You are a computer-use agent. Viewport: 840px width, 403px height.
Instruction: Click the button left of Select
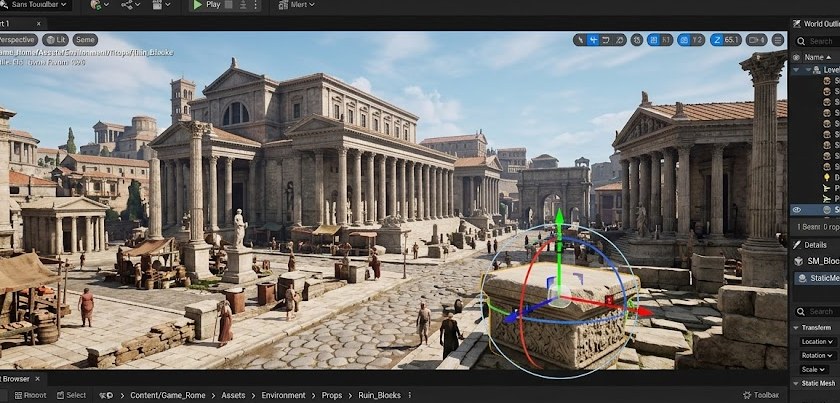31,395
